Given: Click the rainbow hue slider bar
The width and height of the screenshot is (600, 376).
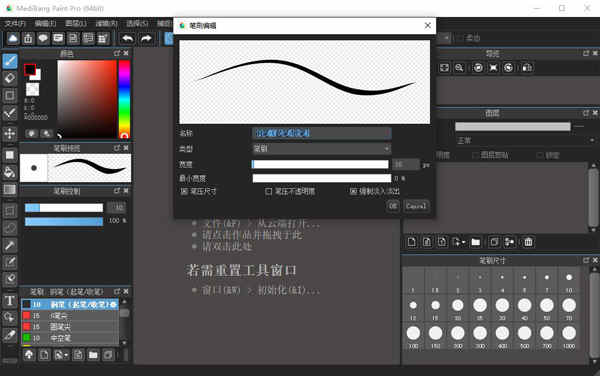Looking at the screenshot, I should point(124,99).
